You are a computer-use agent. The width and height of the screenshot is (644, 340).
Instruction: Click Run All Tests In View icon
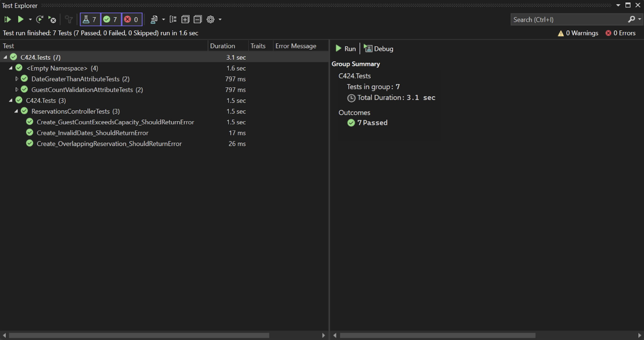coord(8,19)
